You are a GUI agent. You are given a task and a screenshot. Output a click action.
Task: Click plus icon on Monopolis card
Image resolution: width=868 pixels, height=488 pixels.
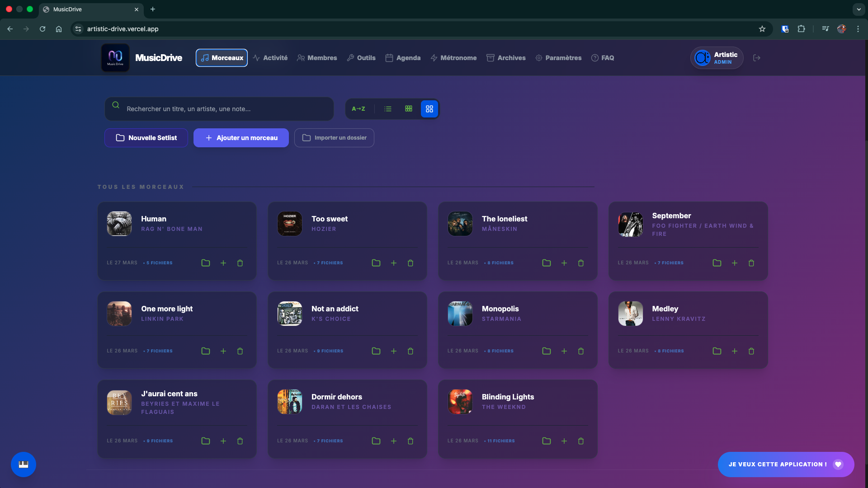[x=564, y=351]
